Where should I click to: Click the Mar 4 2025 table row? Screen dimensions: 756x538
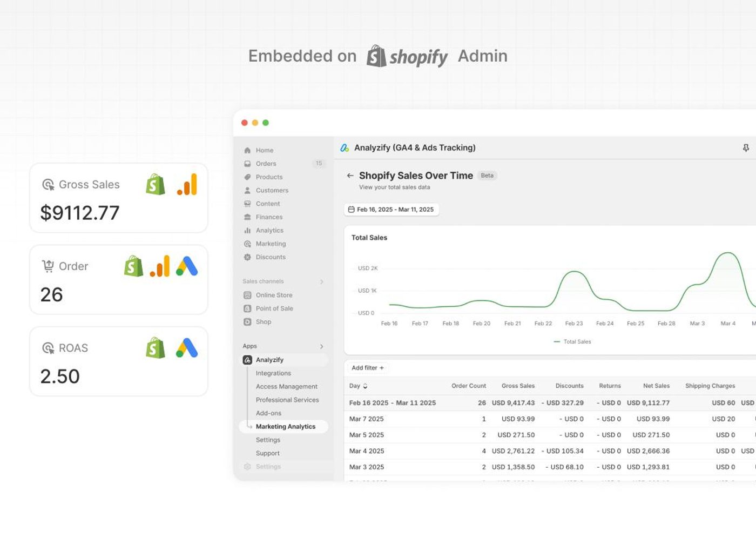(550, 451)
